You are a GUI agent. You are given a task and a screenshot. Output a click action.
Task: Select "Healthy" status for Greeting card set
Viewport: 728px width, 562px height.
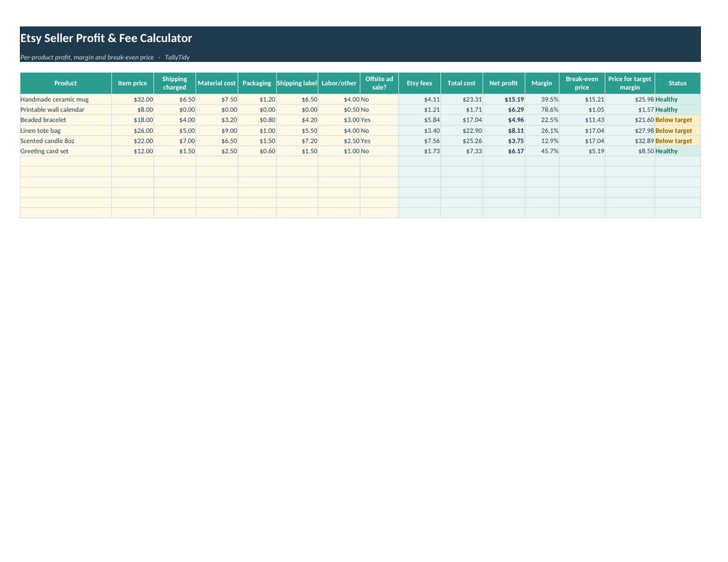pyautogui.click(x=678, y=151)
